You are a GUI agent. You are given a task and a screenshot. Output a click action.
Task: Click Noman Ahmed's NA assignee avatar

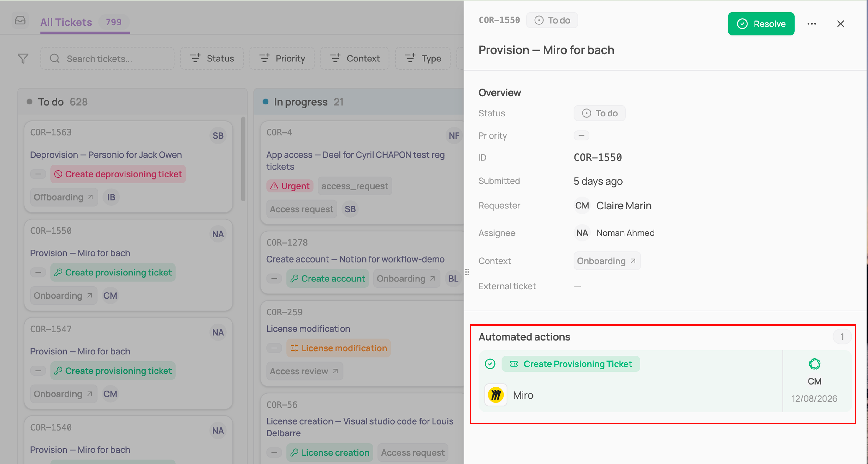(582, 233)
